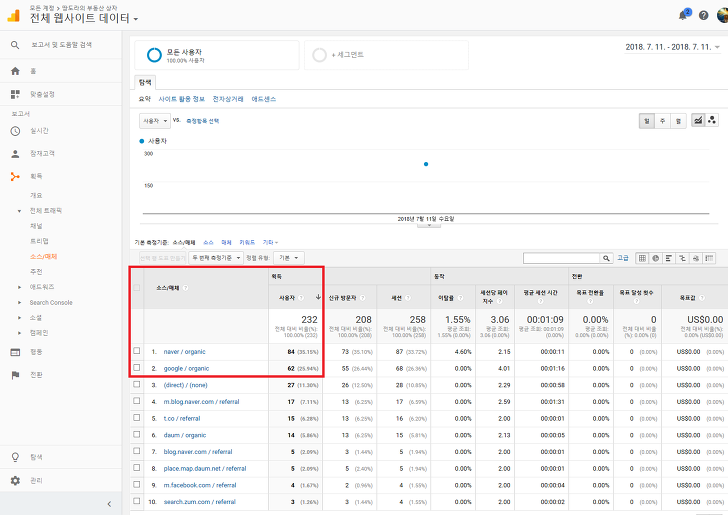Click the user account avatar
The width and height of the screenshot is (728, 515).
(x=722, y=15)
